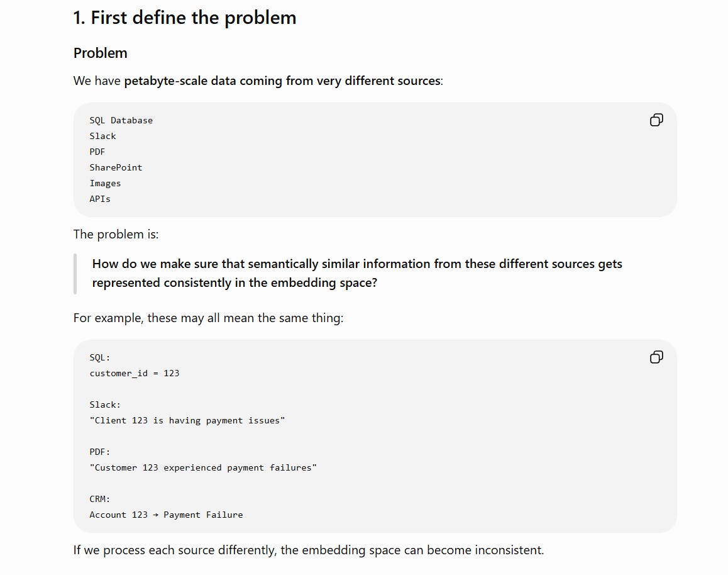Click 'The problem is:' paragraph
The width and height of the screenshot is (728, 575).
116,234
